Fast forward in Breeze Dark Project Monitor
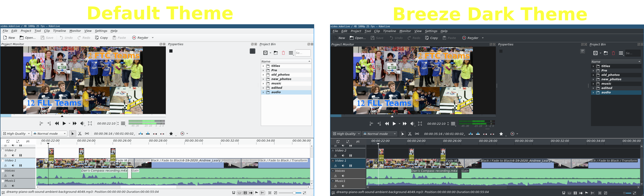This screenshot has height=196, width=644. (x=405, y=124)
